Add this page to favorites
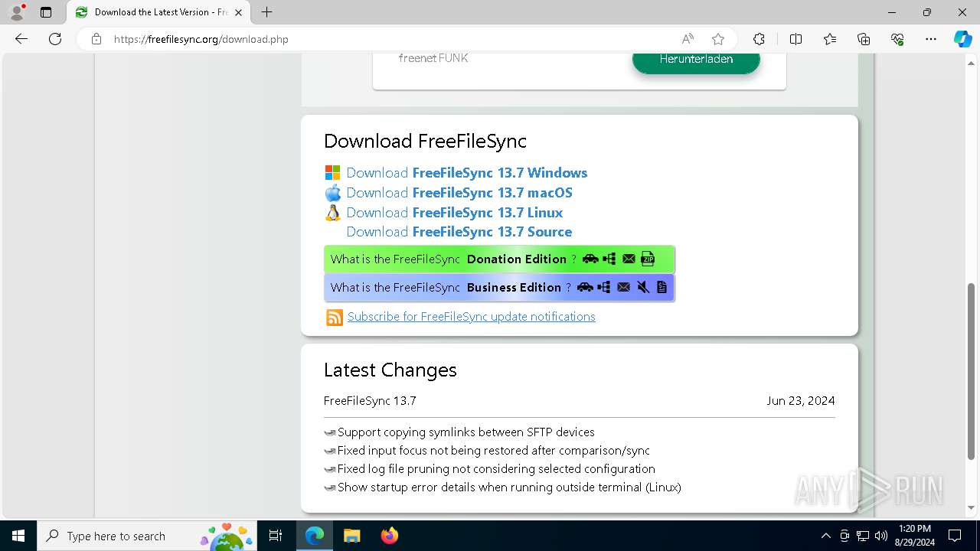 click(718, 39)
